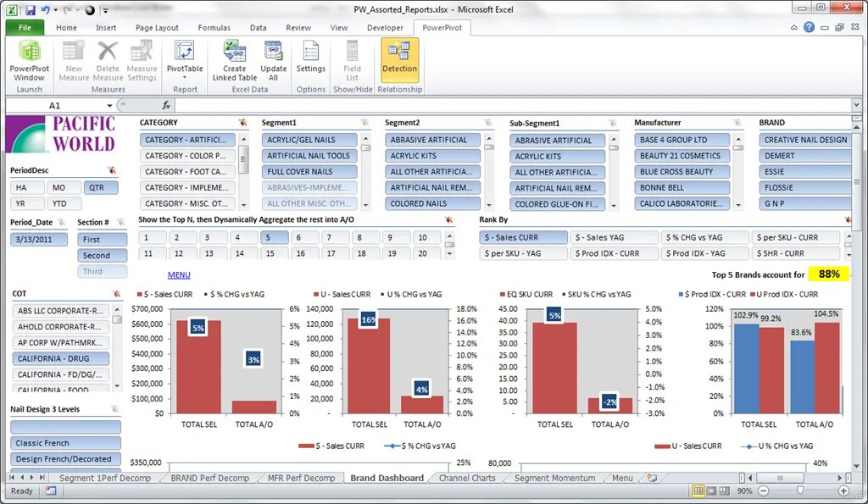Clear filter on Manufacturer slicer
The height and width of the screenshot is (504, 868).
pos(737,122)
